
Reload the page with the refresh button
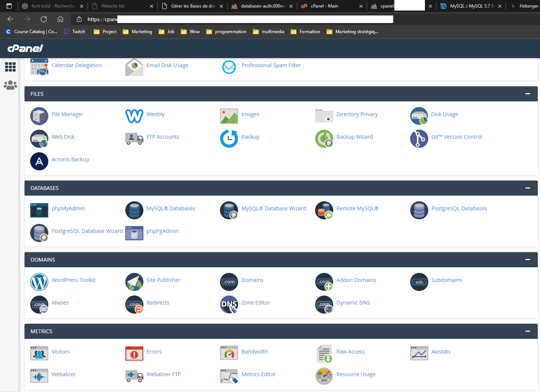(x=44, y=19)
